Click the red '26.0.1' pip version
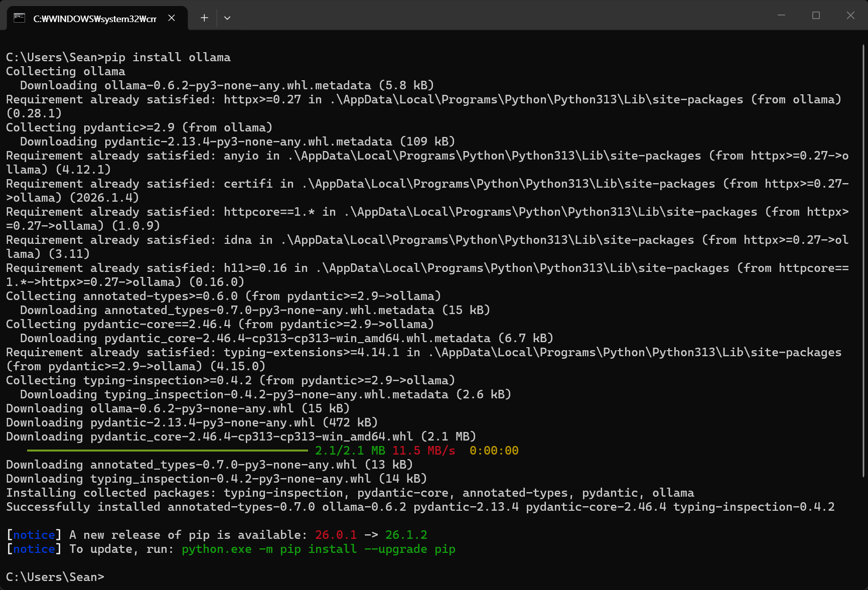This screenshot has width=868, height=590. [x=336, y=535]
